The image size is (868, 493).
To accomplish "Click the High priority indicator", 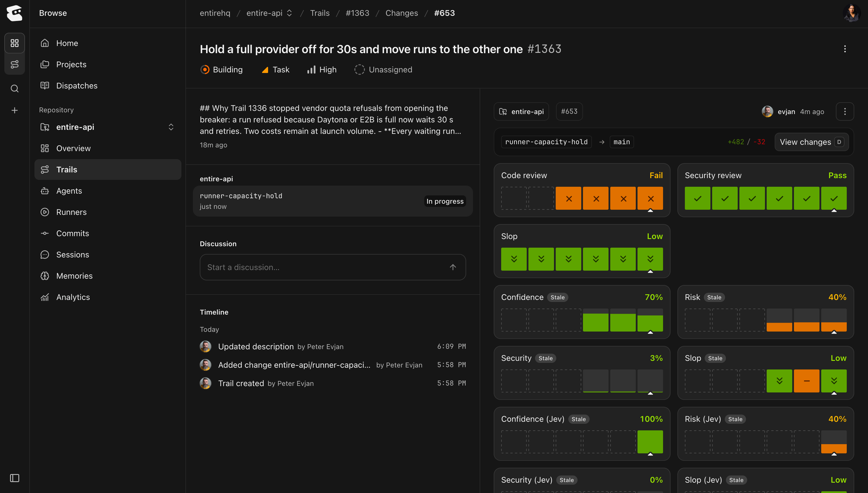I will (322, 70).
